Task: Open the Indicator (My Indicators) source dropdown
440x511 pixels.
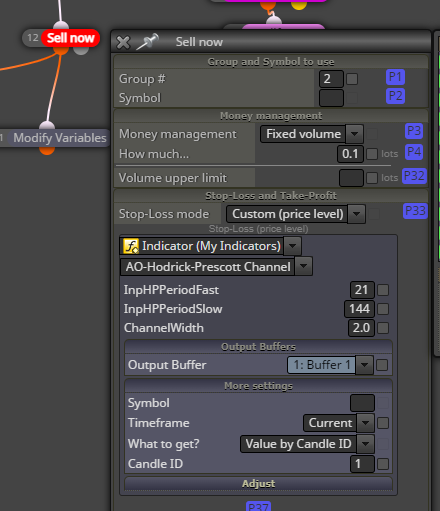Action: 210,246
